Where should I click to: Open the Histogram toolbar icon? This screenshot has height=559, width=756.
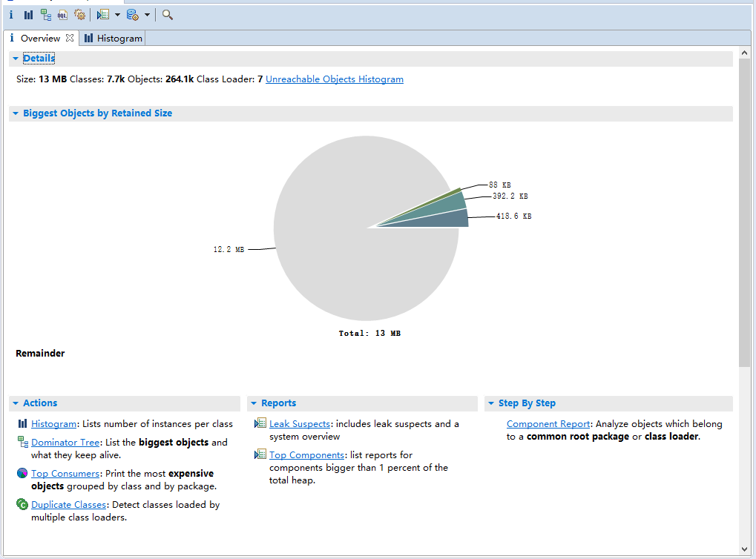(x=28, y=15)
